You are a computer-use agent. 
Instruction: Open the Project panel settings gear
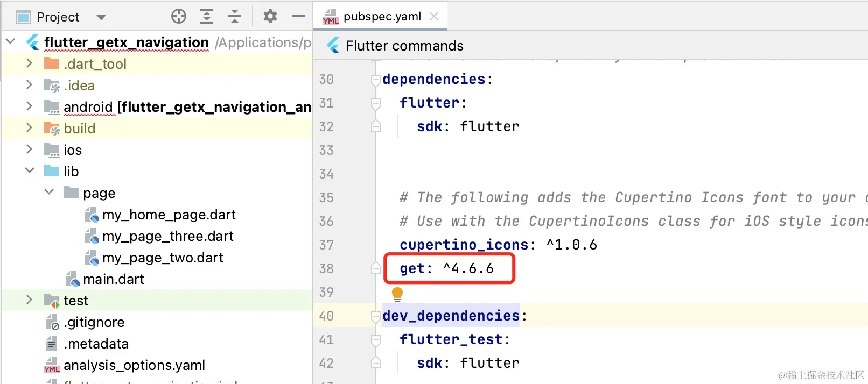tap(270, 17)
